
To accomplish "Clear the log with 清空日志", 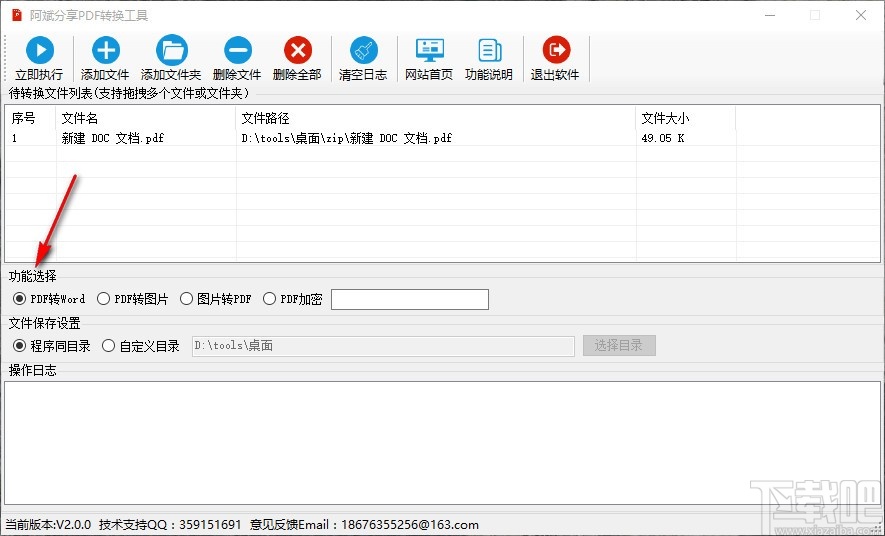I will click(x=363, y=59).
